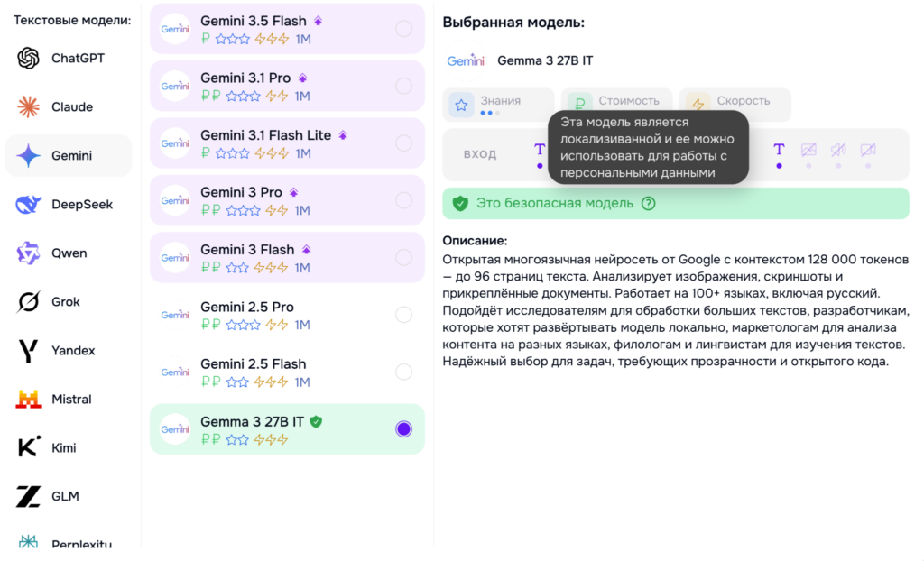Select the Gemini 3.1 Flash Lite radio button
The image size is (924, 561).
(x=403, y=143)
